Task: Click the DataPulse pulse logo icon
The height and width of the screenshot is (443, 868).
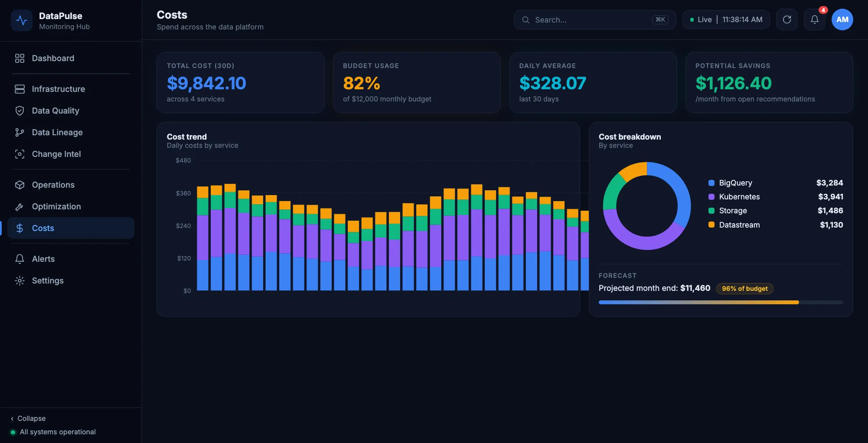Action: (22, 20)
